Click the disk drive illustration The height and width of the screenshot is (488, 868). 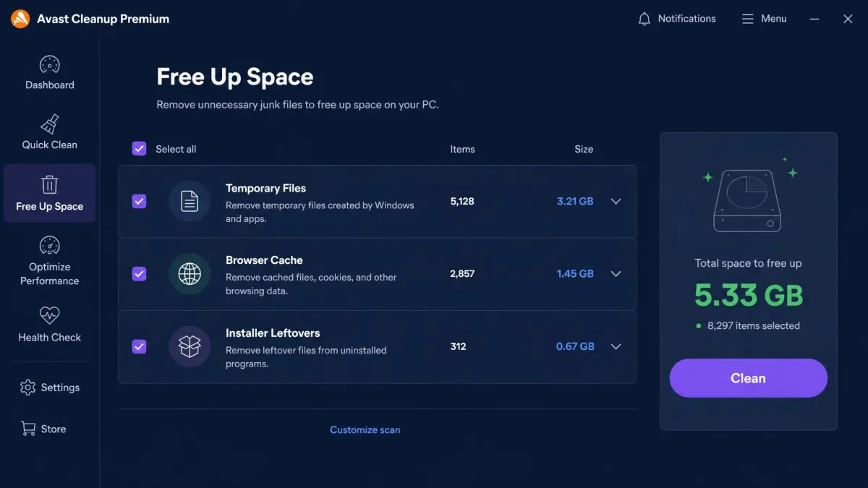748,200
